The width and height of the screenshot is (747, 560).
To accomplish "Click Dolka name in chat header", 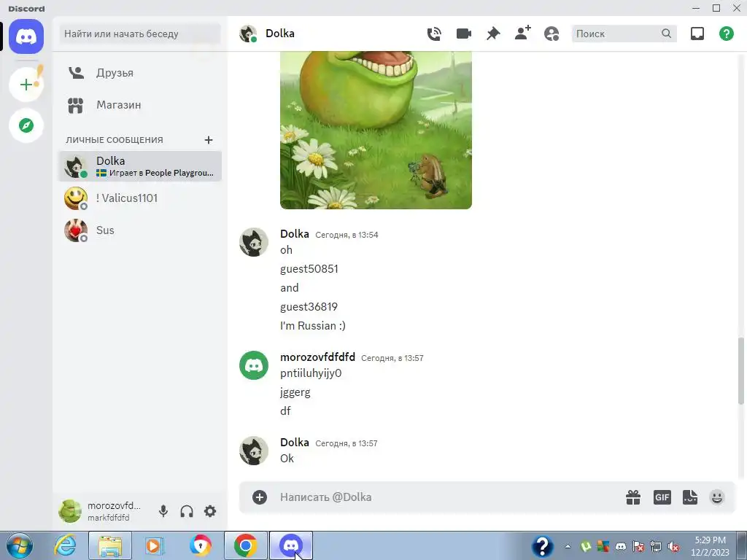I will [x=280, y=34].
